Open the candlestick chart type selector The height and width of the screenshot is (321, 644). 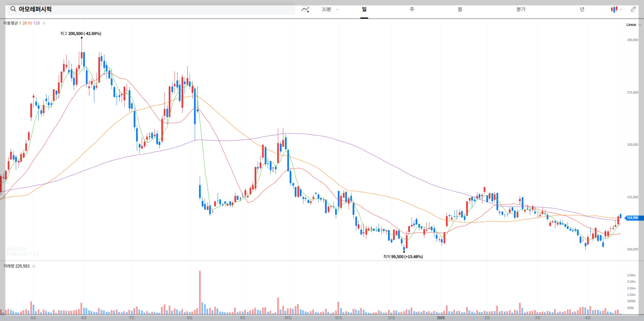(x=614, y=9)
